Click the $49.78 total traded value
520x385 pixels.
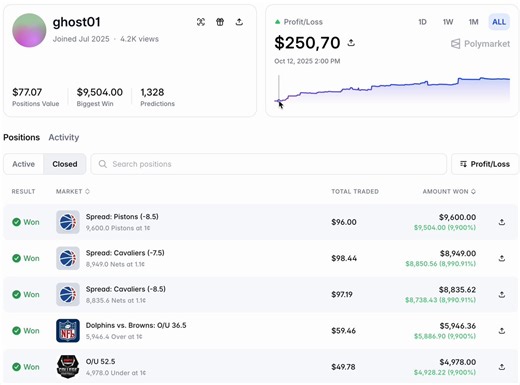pyautogui.click(x=343, y=367)
